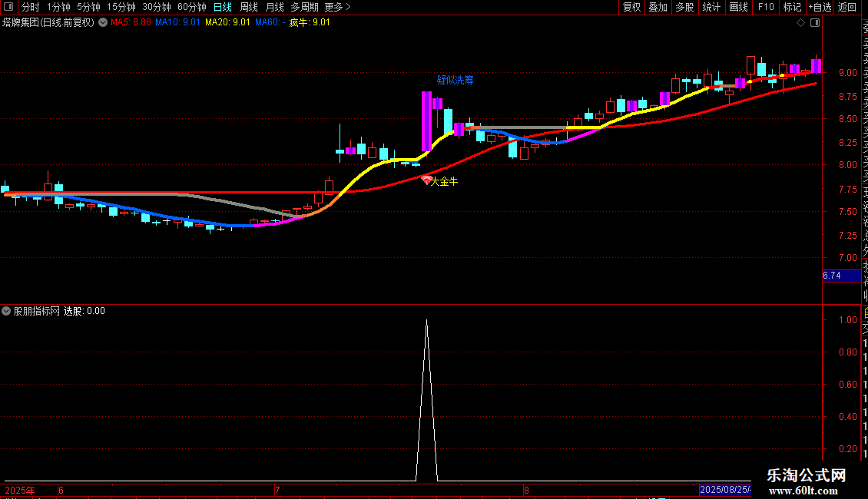868x499 pixels.
Task: Click the panel layout icon at top-left
Action: pyautogui.click(x=8, y=7)
